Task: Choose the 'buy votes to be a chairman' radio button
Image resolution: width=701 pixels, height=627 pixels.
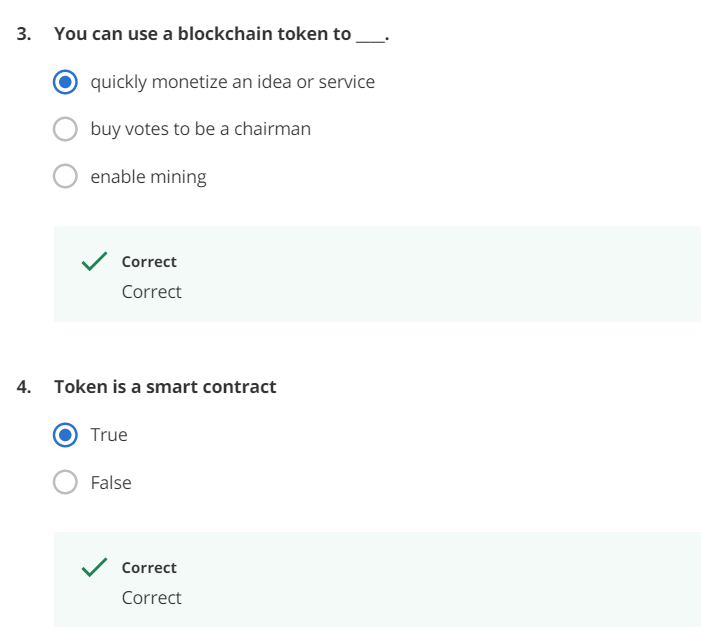Action: coord(65,129)
